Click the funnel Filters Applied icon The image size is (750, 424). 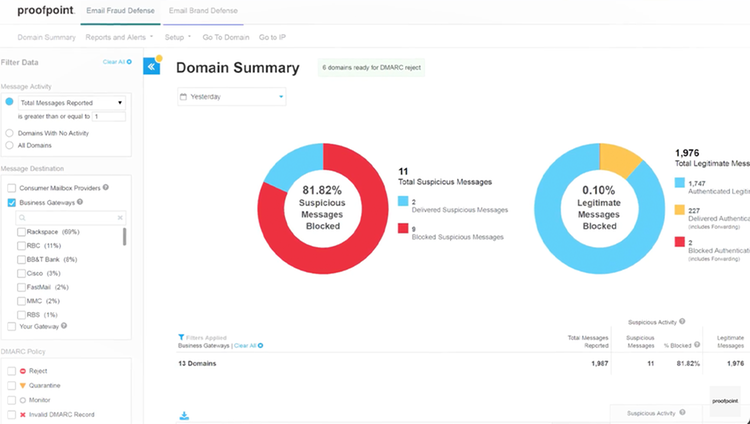181,337
